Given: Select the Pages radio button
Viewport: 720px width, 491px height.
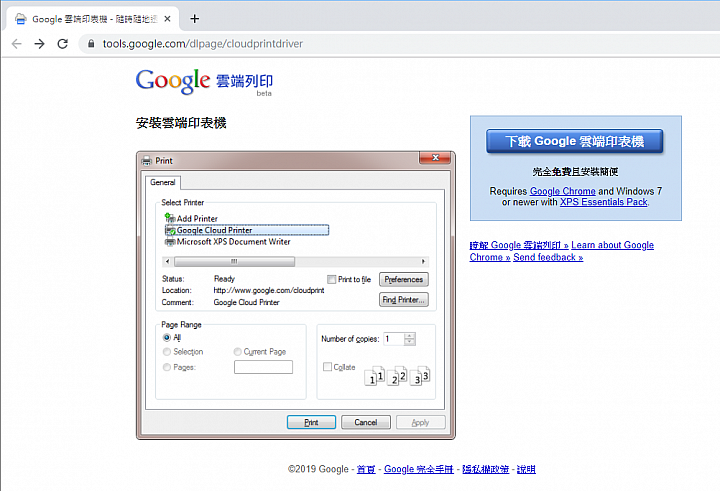Looking at the screenshot, I should tap(167, 367).
